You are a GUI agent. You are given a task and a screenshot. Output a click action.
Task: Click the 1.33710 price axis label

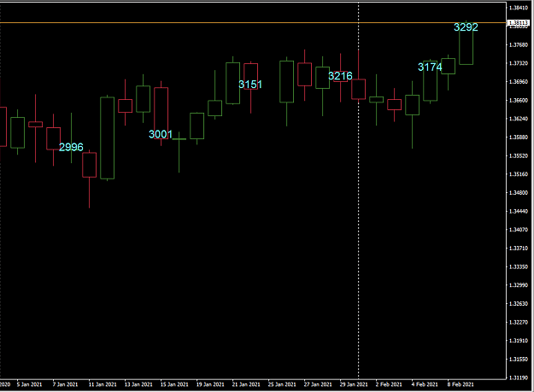pos(519,248)
